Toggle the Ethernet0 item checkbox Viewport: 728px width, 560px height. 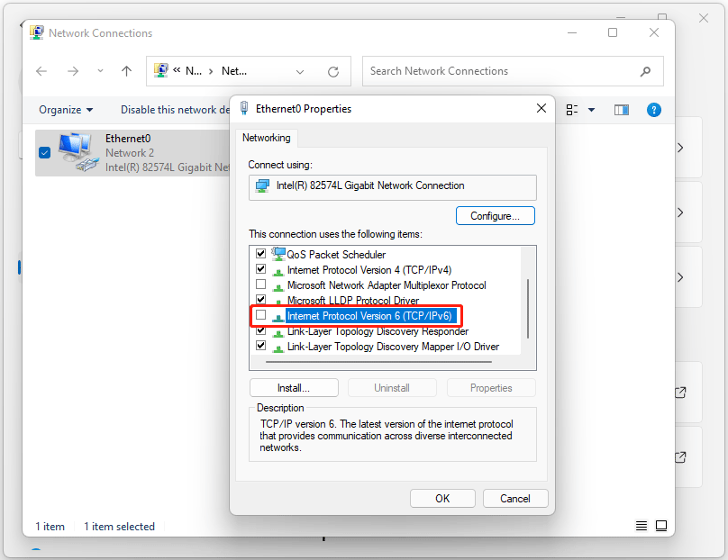pos(44,153)
